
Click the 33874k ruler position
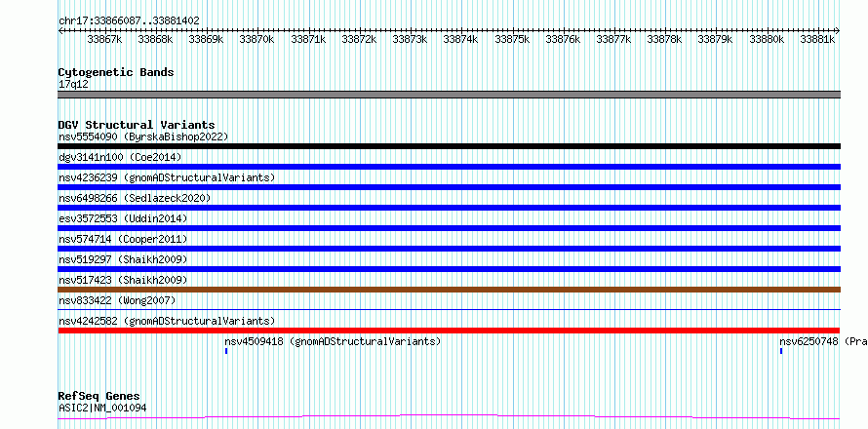(x=461, y=39)
